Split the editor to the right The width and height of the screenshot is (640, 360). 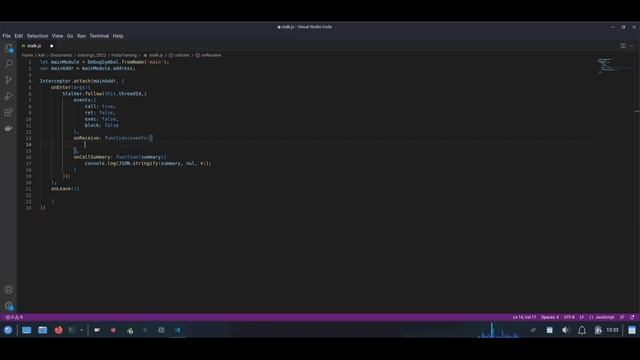click(623, 46)
